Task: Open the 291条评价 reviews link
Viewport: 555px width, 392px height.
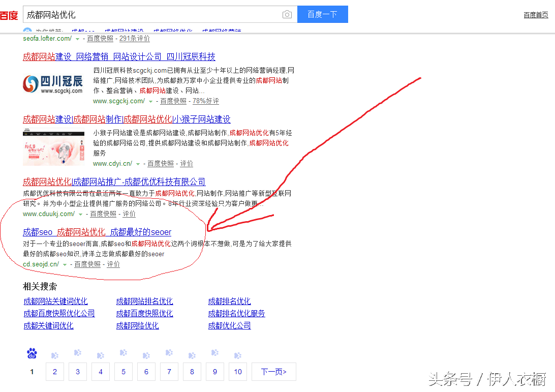Action: click(x=134, y=38)
